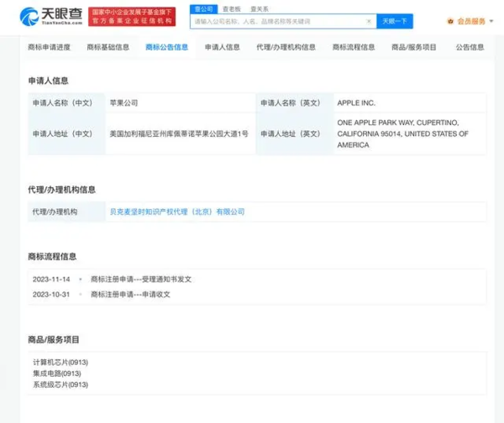Clear the search box with X icon
Screen dimensions: 504x423
pos(369,22)
